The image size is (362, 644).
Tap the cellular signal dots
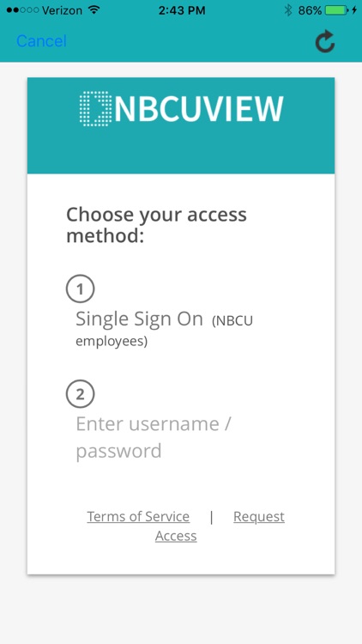(x=23, y=10)
